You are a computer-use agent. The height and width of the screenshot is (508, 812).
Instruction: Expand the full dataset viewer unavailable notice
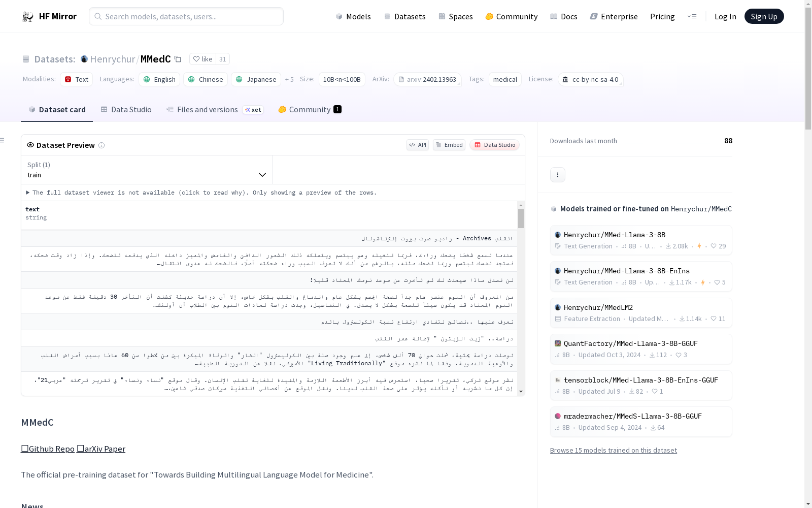click(x=201, y=193)
